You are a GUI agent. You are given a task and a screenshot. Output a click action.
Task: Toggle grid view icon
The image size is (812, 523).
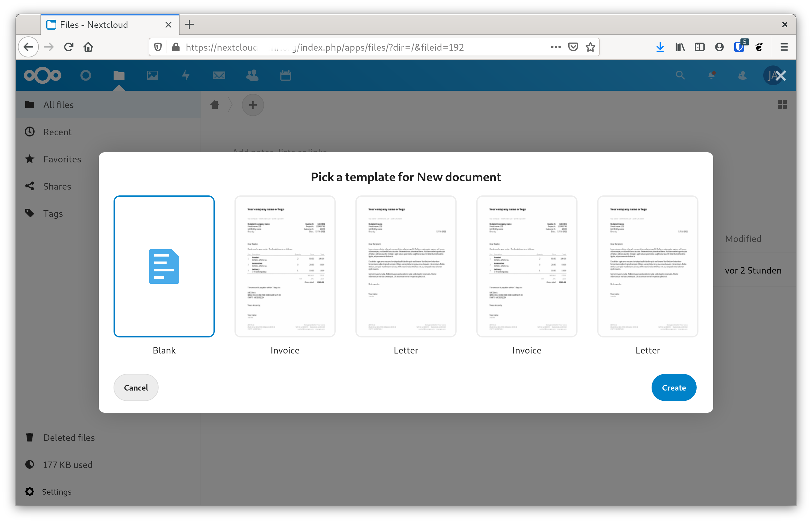click(782, 105)
